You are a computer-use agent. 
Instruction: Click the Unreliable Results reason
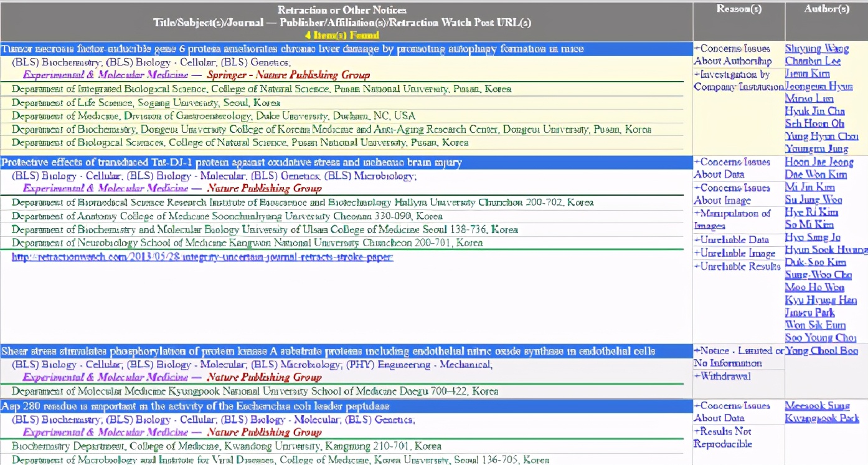pos(737,266)
